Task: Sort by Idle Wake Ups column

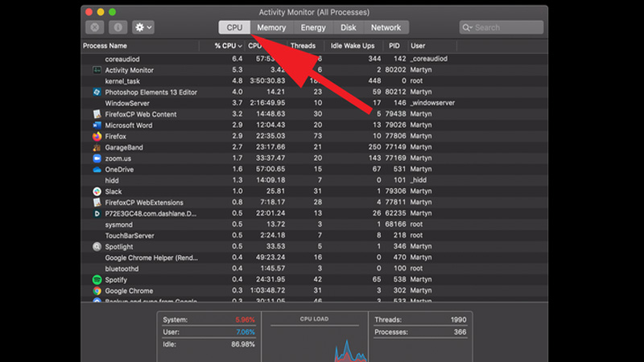Action: click(x=353, y=46)
